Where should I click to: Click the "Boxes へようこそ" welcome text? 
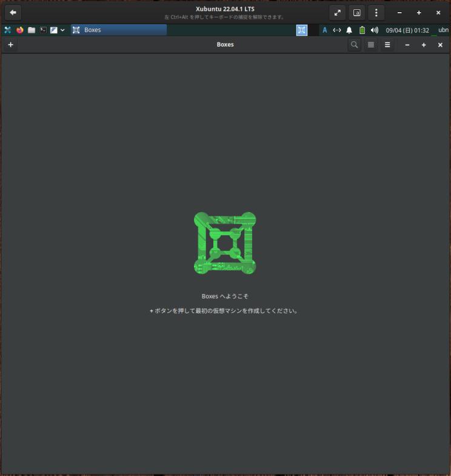[x=225, y=297]
